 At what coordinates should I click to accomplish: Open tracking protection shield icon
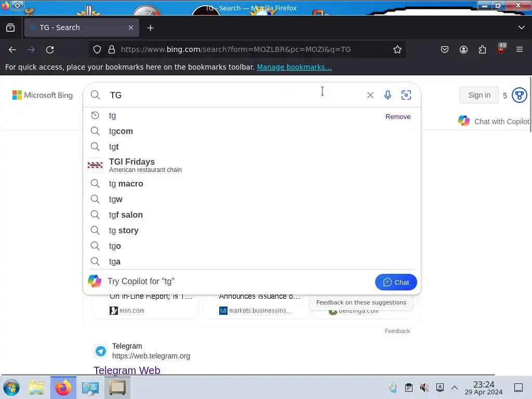click(x=97, y=49)
